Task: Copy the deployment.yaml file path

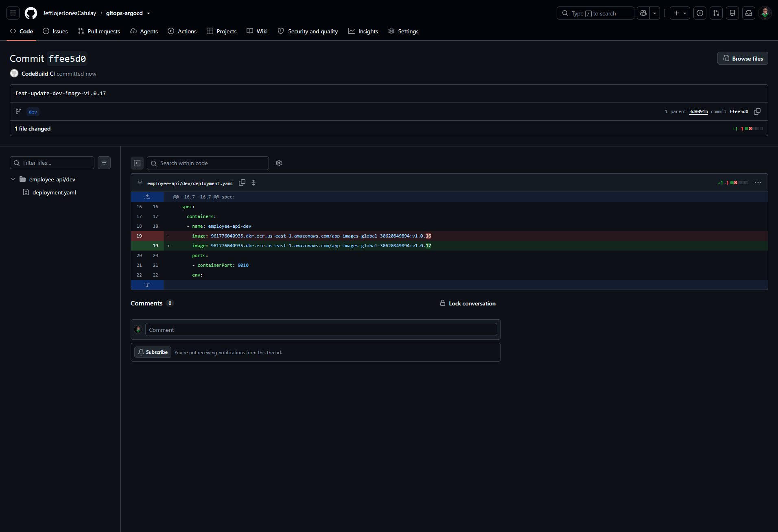Action: (242, 183)
